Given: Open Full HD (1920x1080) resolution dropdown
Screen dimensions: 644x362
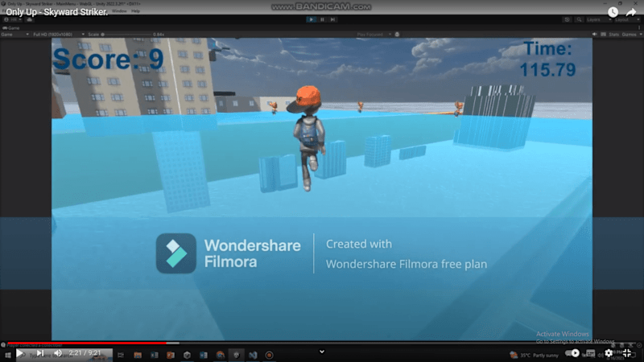Looking at the screenshot, I should [58, 35].
